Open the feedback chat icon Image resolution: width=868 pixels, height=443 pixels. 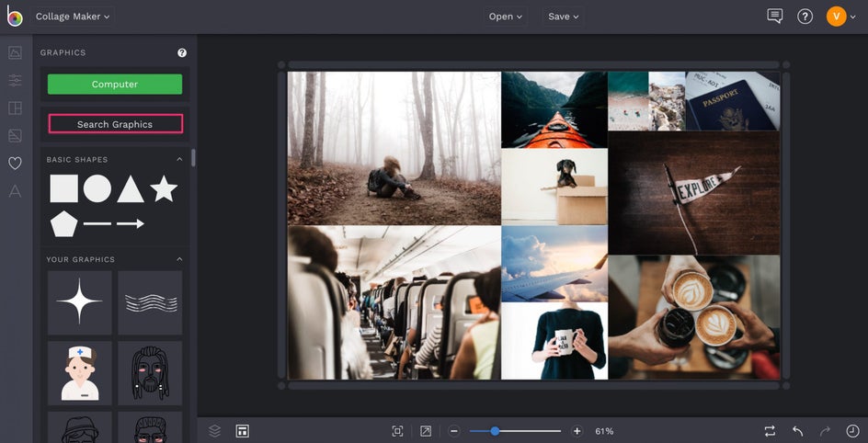click(x=774, y=16)
